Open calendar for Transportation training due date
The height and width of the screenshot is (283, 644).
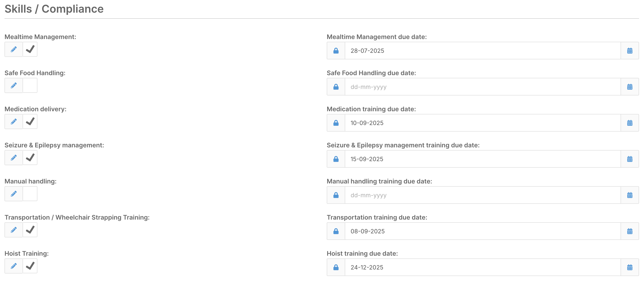(630, 231)
